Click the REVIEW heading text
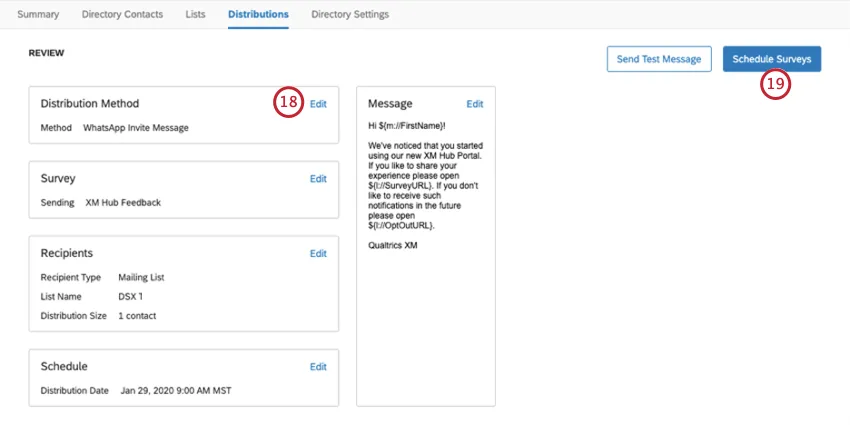This screenshot has width=850, height=425. pyautogui.click(x=47, y=53)
